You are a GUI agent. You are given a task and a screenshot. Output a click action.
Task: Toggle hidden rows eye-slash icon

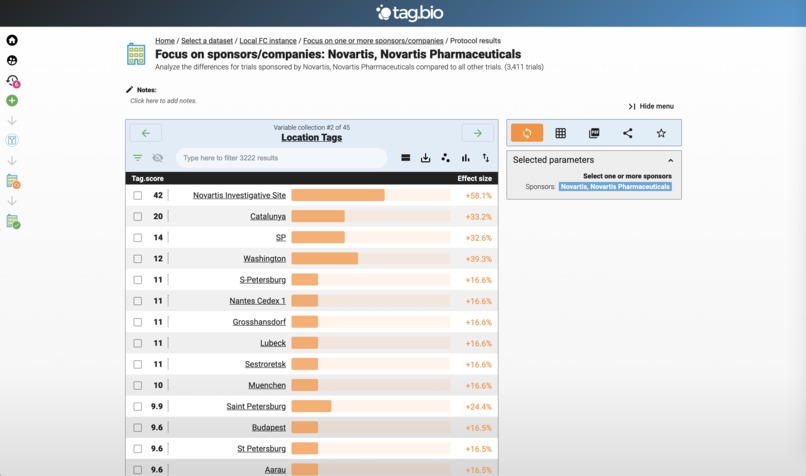pyautogui.click(x=158, y=158)
